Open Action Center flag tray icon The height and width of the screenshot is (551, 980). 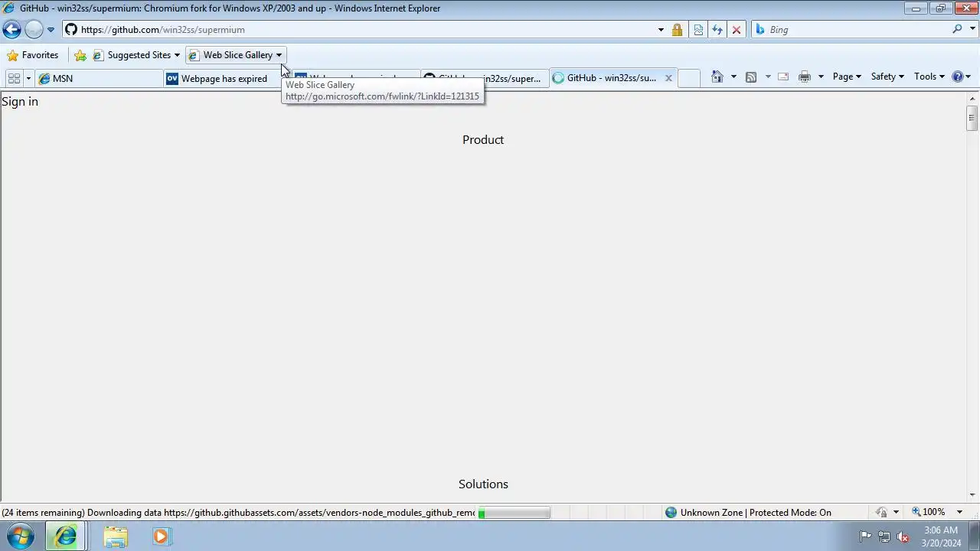tap(865, 536)
